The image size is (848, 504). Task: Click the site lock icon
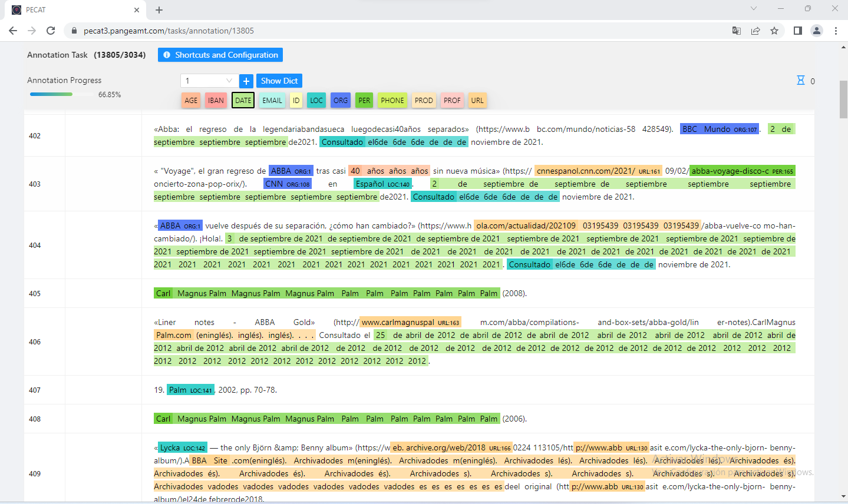click(x=74, y=31)
